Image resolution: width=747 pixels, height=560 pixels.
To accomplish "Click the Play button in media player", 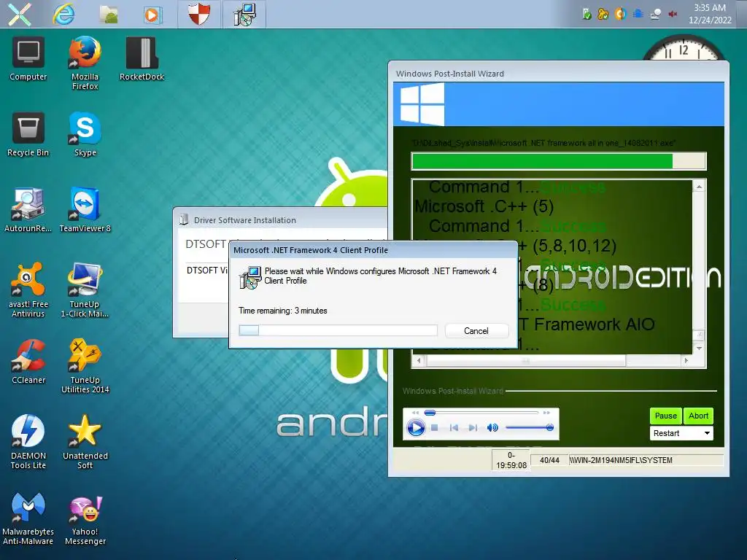I will [415, 427].
